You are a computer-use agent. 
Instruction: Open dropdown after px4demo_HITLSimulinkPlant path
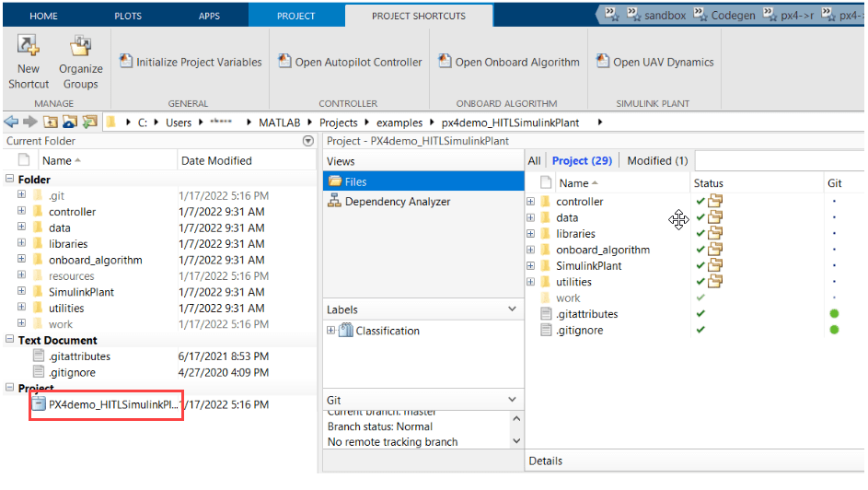[x=599, y=122]
